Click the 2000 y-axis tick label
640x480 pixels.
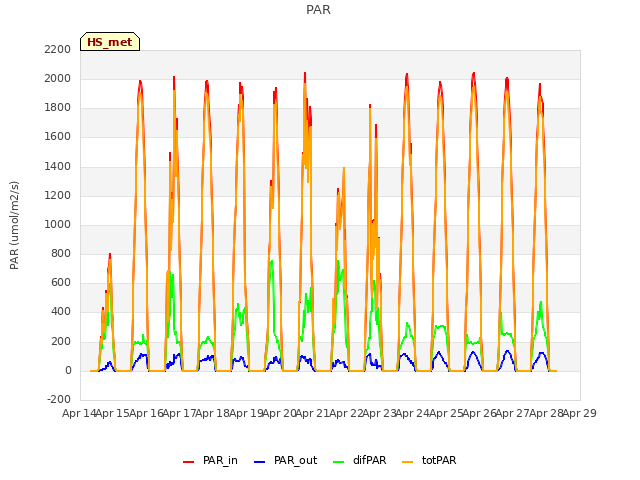click(x=58, y=78)
